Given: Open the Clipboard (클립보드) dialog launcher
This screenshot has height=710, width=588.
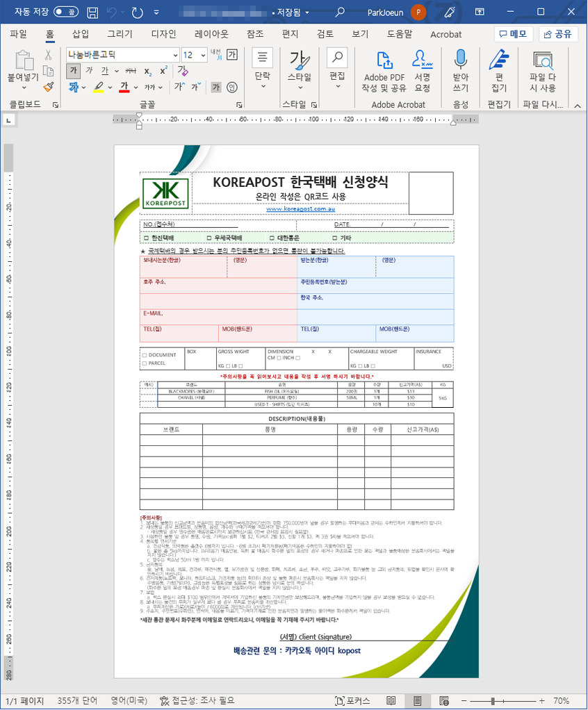Looking at the screenshot, I should click(56, 105).
